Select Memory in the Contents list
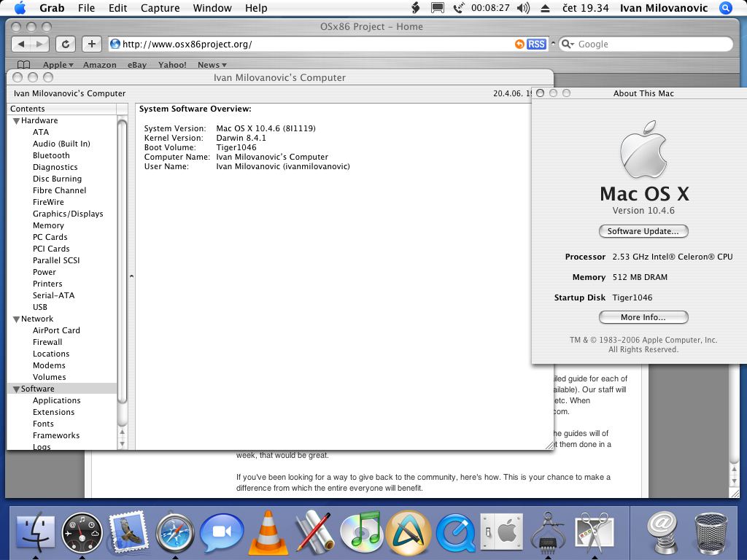Viewport: 747px width, 560px height. coord(48,226)
